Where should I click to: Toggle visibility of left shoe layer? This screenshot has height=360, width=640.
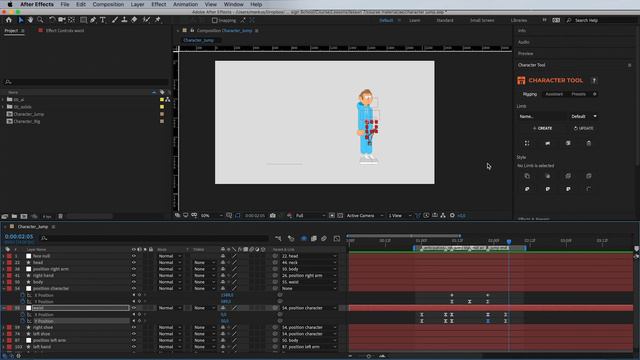pos(133,334)
